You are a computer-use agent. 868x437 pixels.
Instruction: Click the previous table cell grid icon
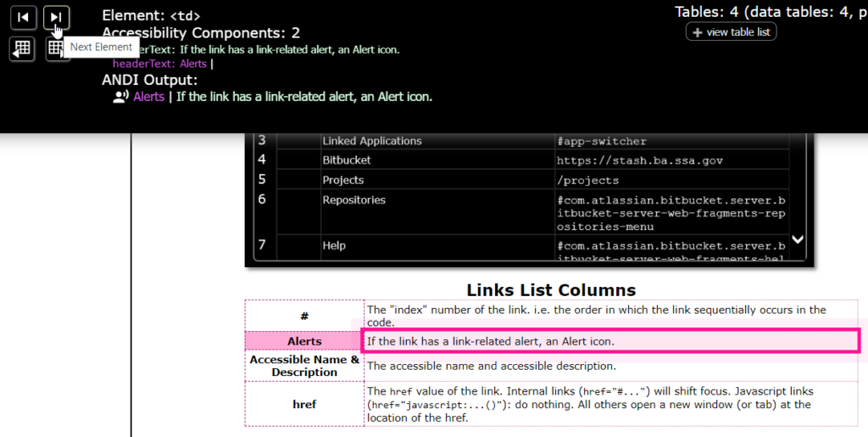pyautogui.click(x=23, y=48)
